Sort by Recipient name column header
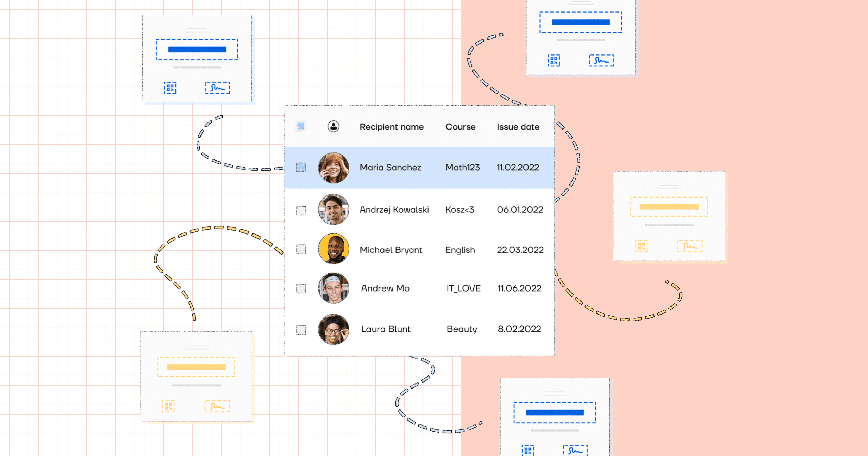This screenshot has width=868, height=456. point(391,127)
